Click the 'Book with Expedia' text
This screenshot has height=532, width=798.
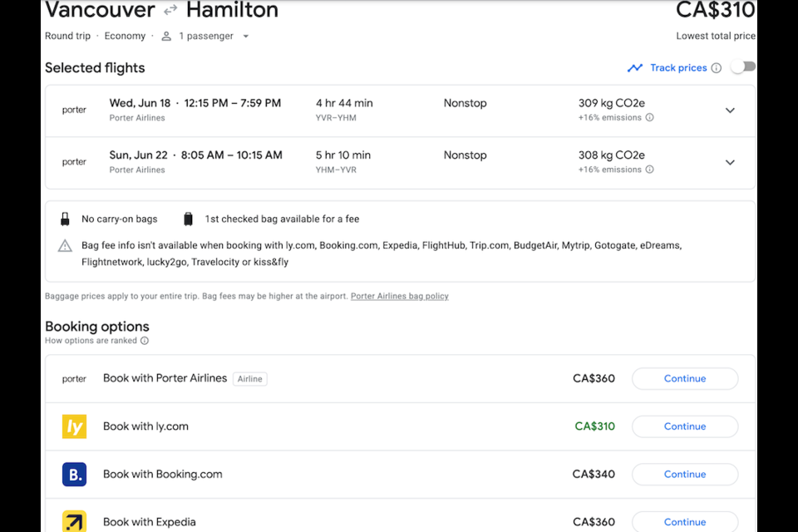tap(149, 522)
